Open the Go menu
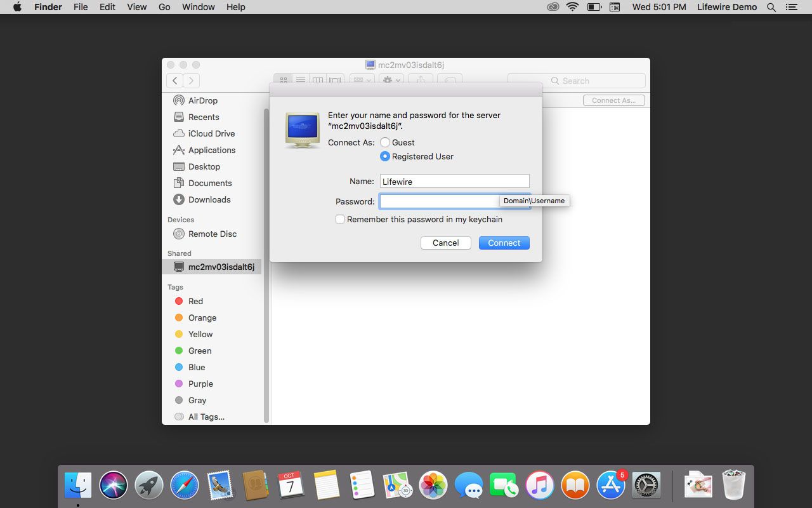This screenshot has height=508, width=812. click(x=164, y=7)
